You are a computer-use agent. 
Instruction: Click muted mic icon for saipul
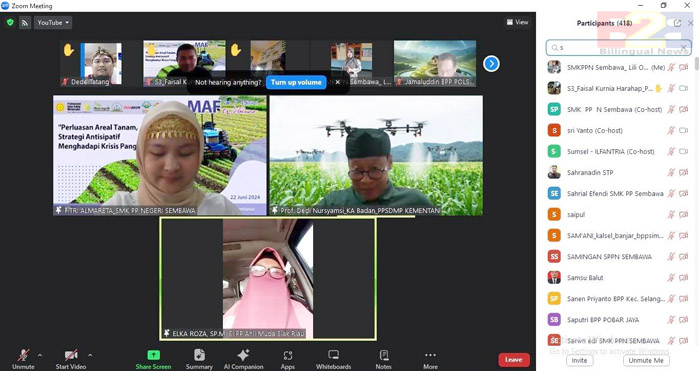[x=671, y=214]
